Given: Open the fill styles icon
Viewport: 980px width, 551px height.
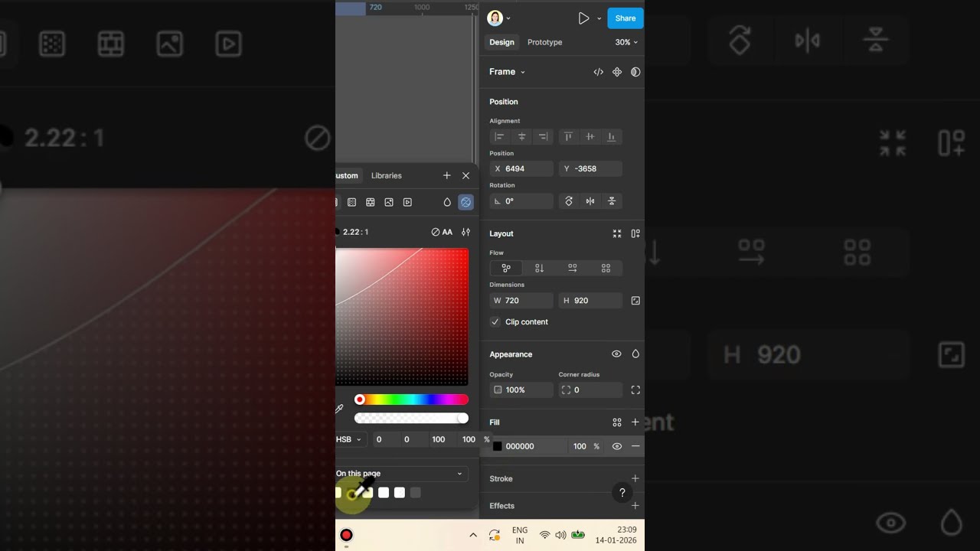Looking at the screenshot, I should pos(617,422).
